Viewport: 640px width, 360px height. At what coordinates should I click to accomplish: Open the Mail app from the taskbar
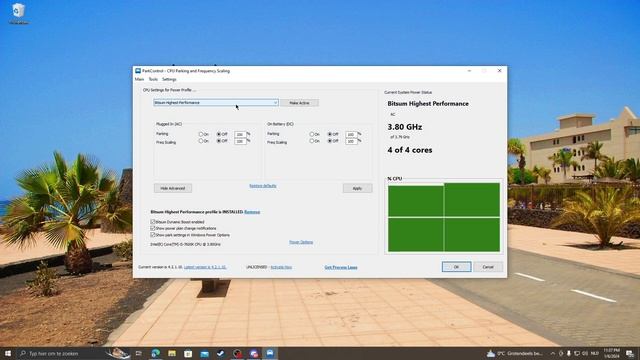click(204, 353)
